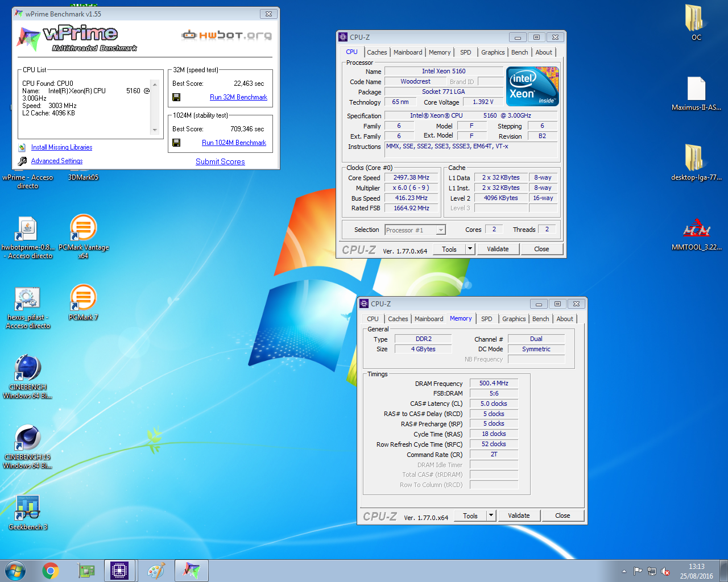Open Bench tab in top CPU-Z window
Image resolution: width=728 pixels, height=582 pixels.
coord(520,52)
